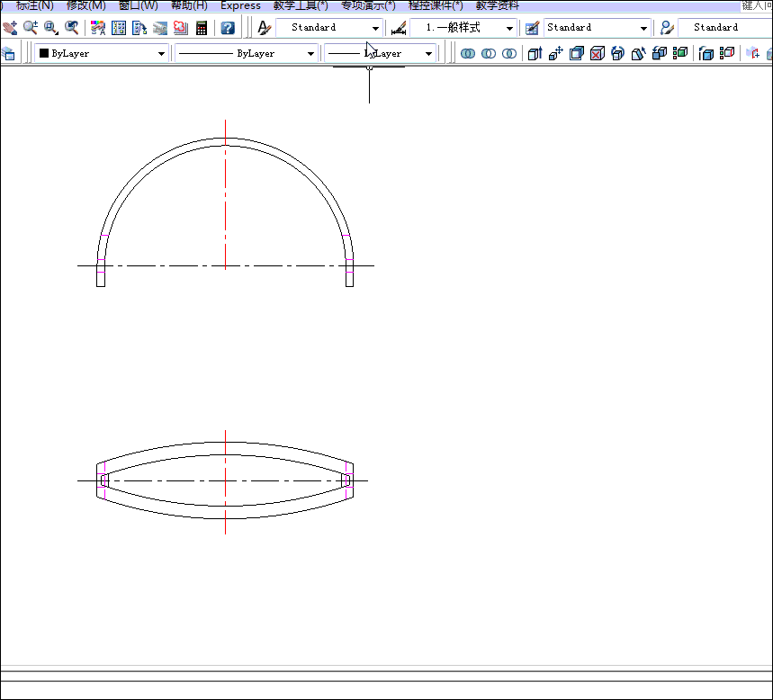Open the Multileader Style manager icon
The height and width of the screenshot is (700, 773).
pos(667,28)
